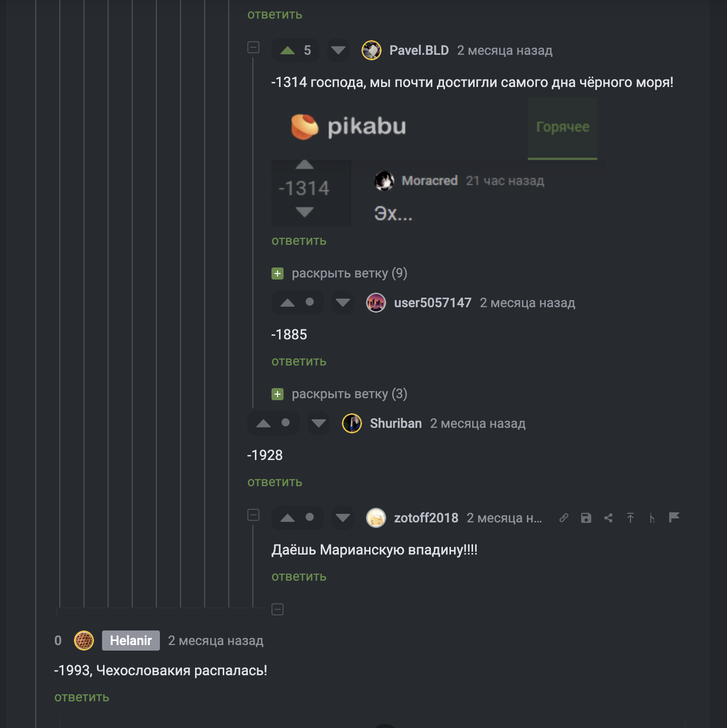Reply to Helanir's Czechoslovakia comment
This screenshot has height=728, width=727.
tap(81, 698)
